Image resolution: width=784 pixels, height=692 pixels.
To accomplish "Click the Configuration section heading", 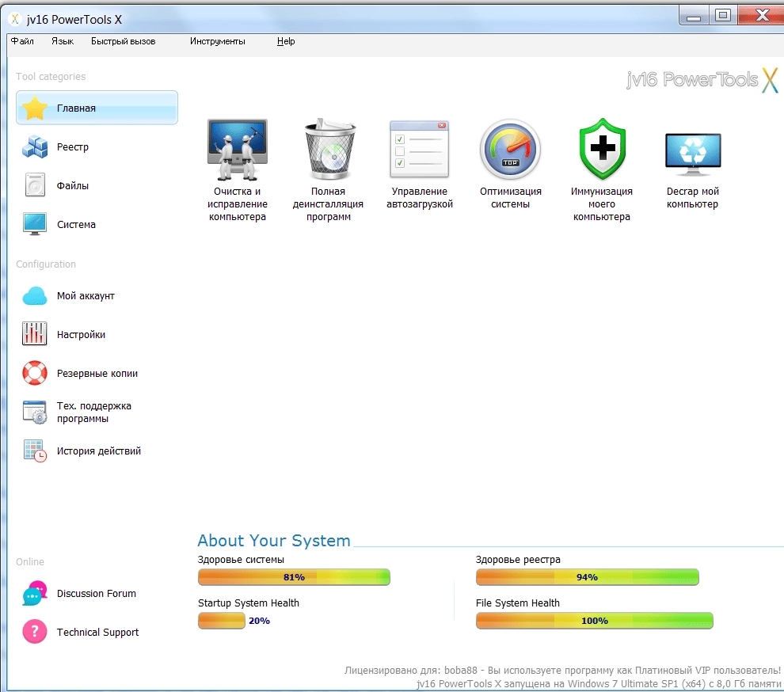I will click(x=46, y=264).
